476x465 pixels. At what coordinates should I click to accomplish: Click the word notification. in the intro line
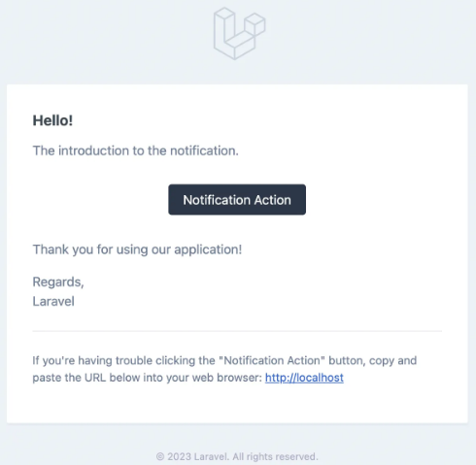tap(204, 150)
